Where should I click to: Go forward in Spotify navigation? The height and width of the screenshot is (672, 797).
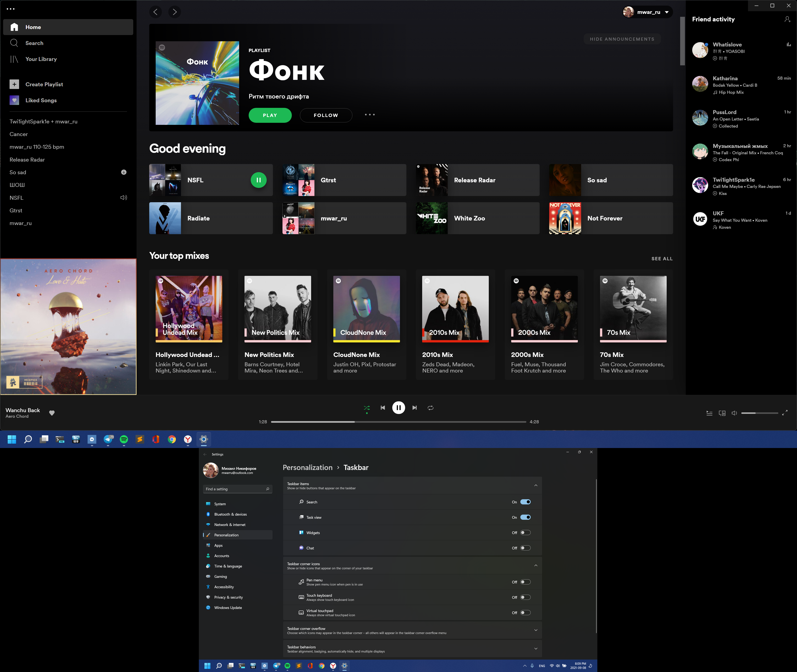pyautogui.click(x=175, y=12)
